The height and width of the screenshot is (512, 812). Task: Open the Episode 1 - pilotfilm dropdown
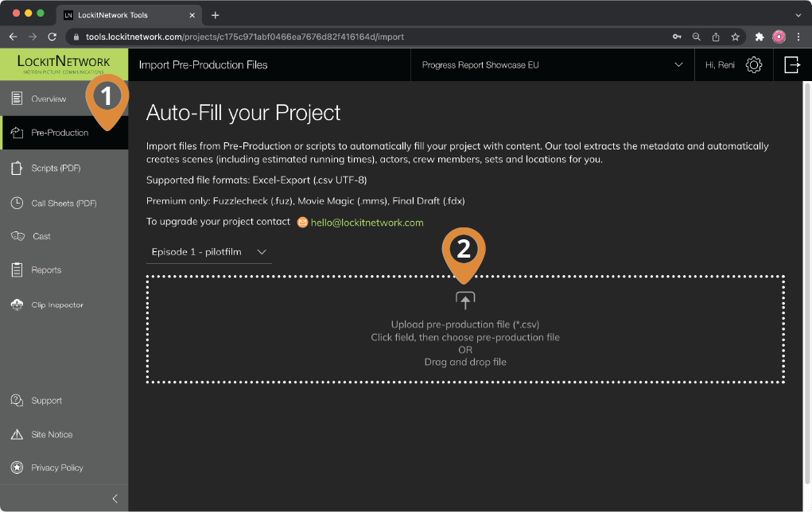pos(209,252)
